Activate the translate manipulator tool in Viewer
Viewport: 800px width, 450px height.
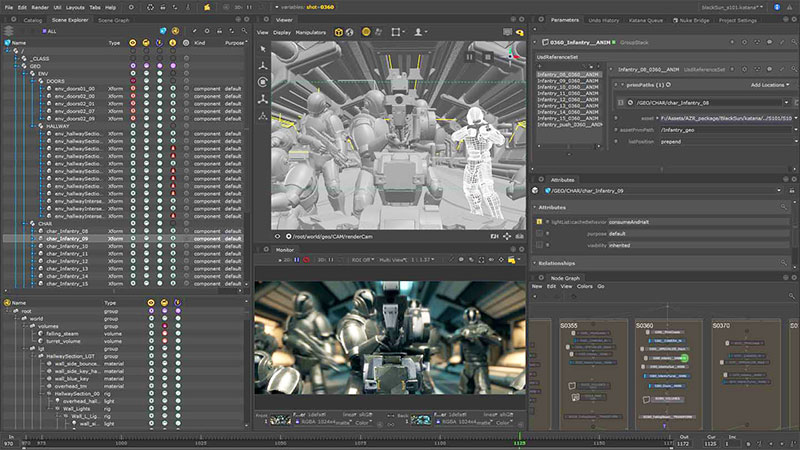[x=263, y=65]
